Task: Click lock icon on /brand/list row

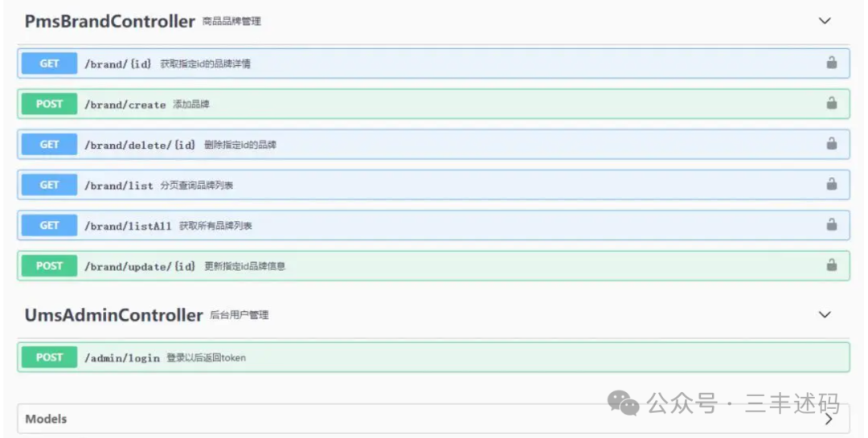Action: point(832,184)
